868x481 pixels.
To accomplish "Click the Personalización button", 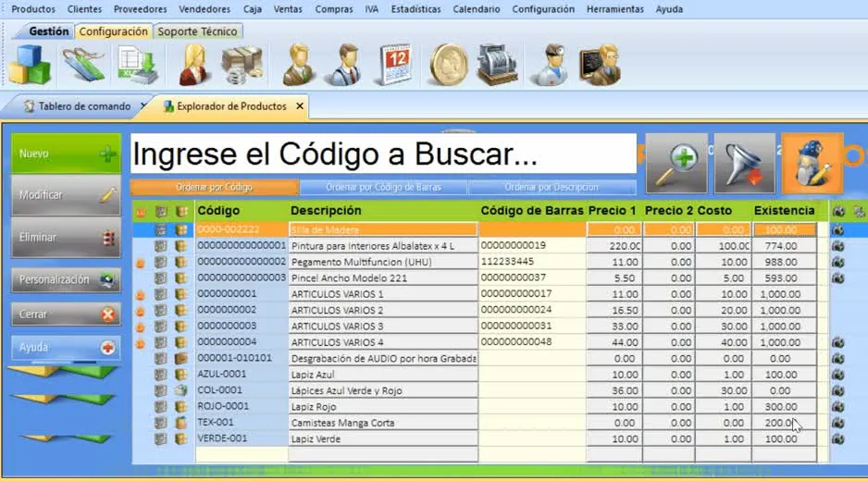I will (x=66, y=280).
